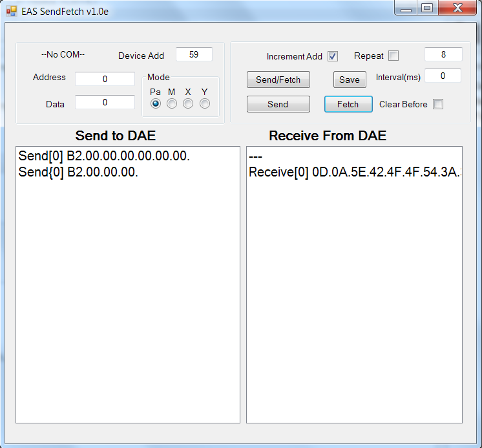Enable the Repeat checkbox
Viewport: 482px width, 448px height.
[x=393, y=56]
